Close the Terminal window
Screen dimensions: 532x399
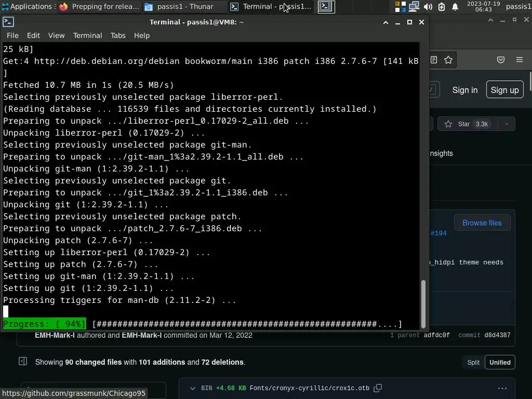pos(421,22)
